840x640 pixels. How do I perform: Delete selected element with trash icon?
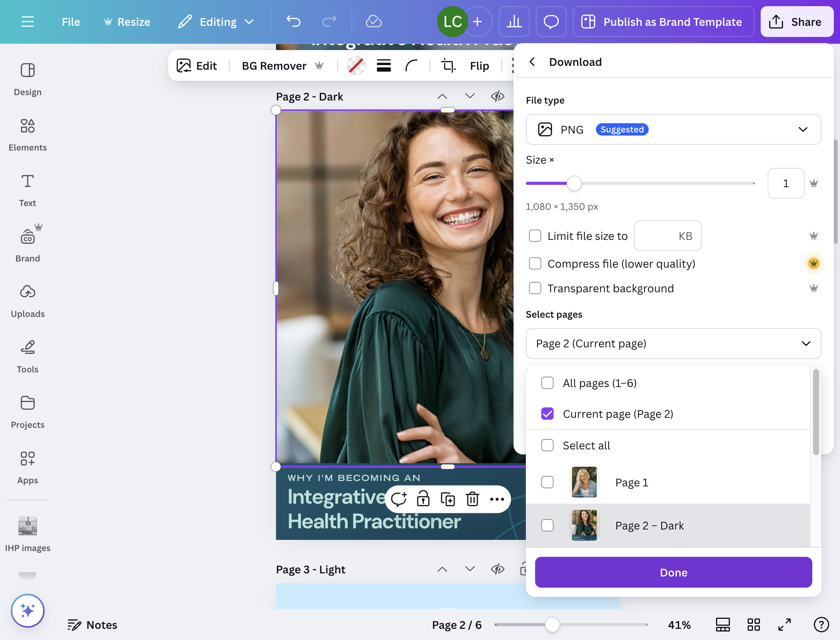(472, 499)
